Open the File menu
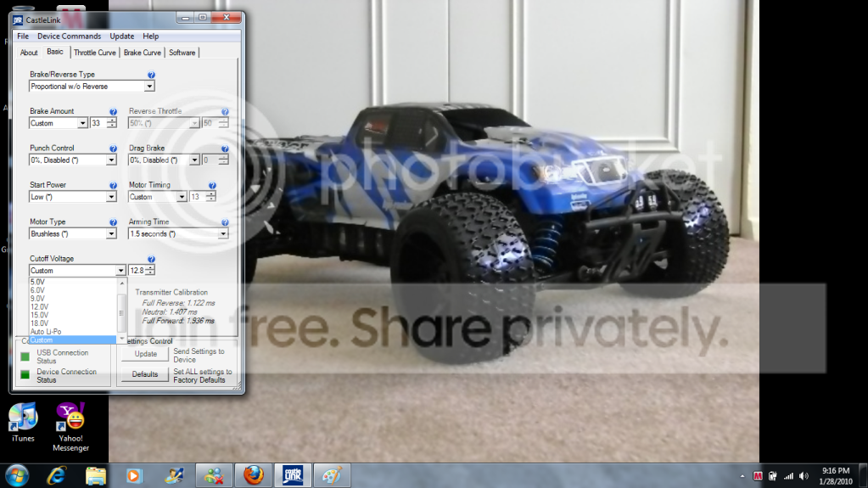This screenshot has width=868, height=488. pos(23,36)
